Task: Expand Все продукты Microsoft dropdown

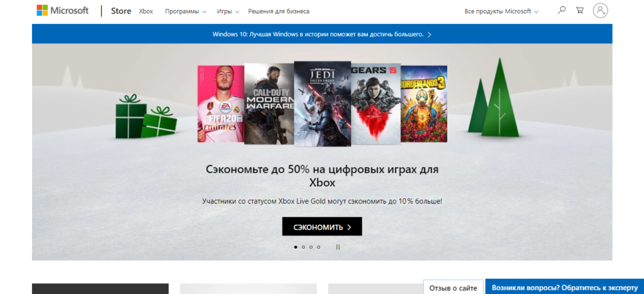Action: [x=501, y=11]
